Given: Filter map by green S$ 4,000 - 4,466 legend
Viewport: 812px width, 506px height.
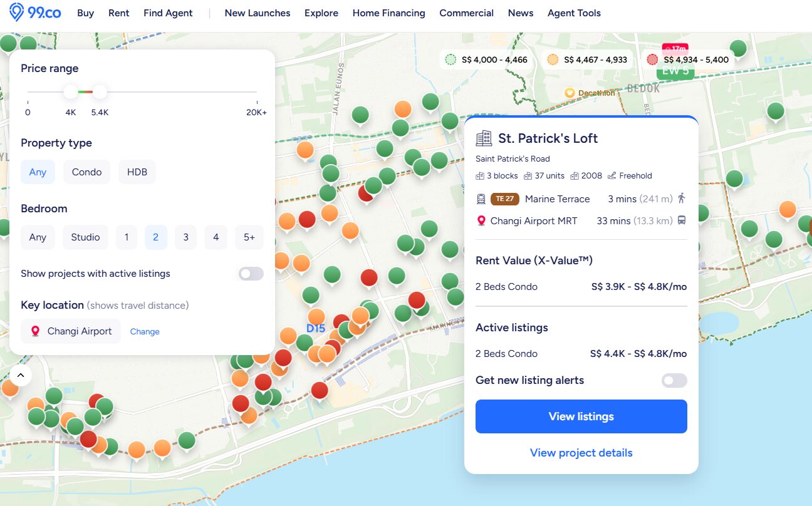Looking at the screenshot, I should 486,60.
